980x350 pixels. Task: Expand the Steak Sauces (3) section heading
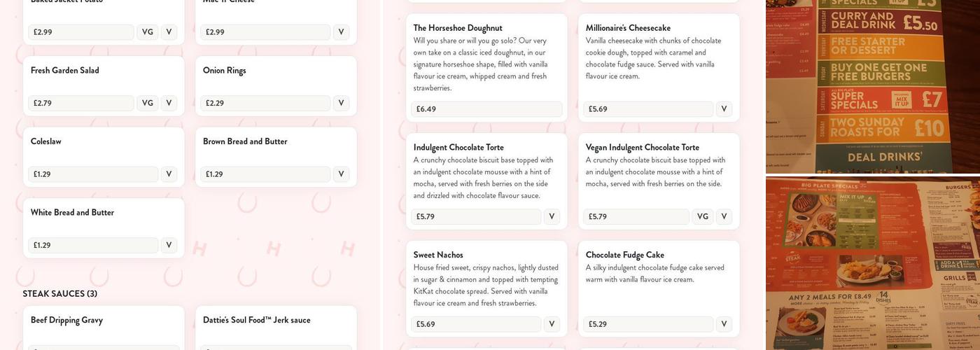[59, 294]
